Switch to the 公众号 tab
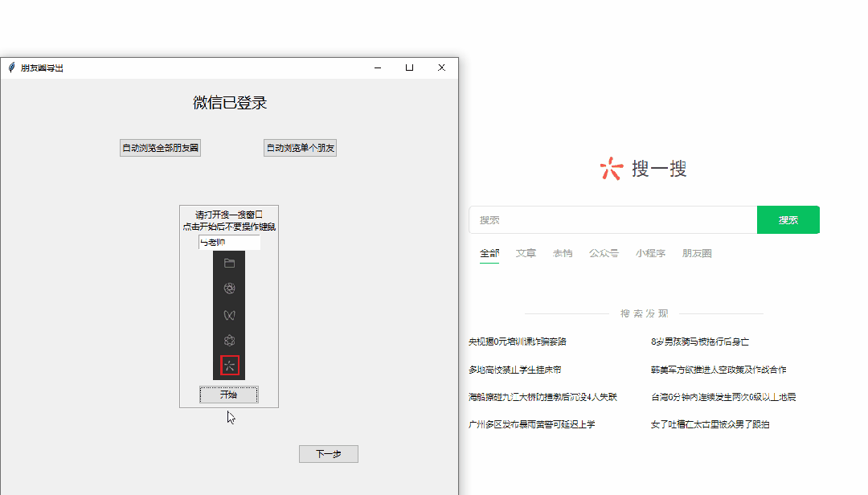This screenshot has width=868, height=495. (604, 254)
